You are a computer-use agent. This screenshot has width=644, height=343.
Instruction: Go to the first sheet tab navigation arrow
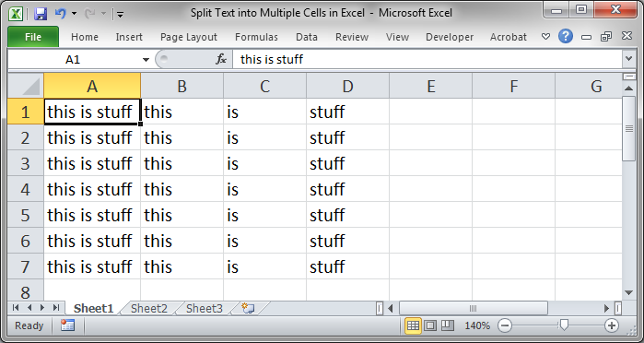coord(16,308)
